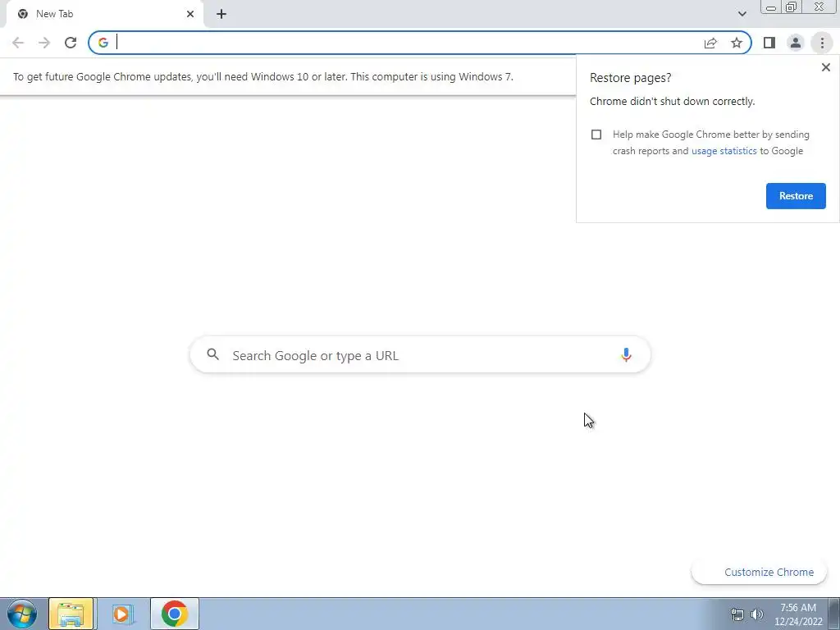The image size is (840, 630).
Task: Open Windows Explorer from taskbar
Action: tap(71, 614)
